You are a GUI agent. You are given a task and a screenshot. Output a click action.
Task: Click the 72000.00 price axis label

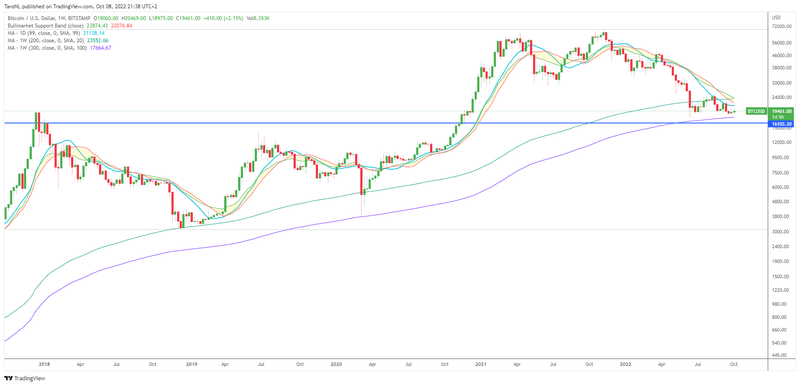783,25
